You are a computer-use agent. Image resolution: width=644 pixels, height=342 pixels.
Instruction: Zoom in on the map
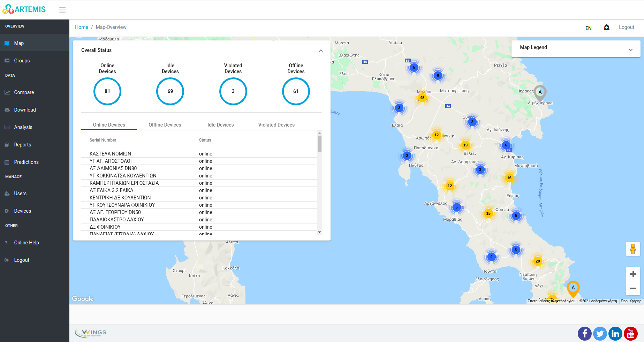(633, 274)
